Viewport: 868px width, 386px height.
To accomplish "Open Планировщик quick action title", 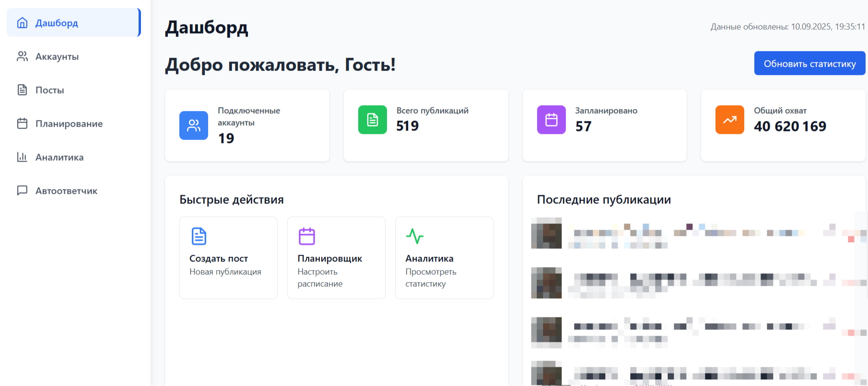I will point(330,258).
